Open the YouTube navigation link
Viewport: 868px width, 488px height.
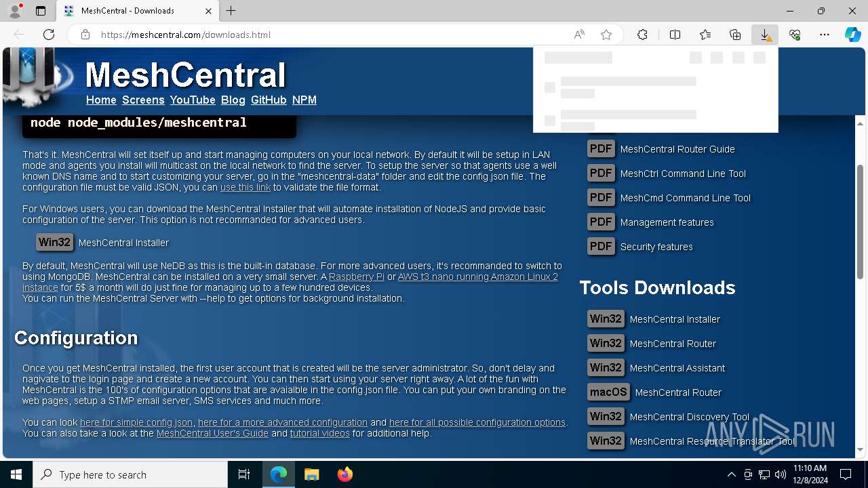[193, 100]
